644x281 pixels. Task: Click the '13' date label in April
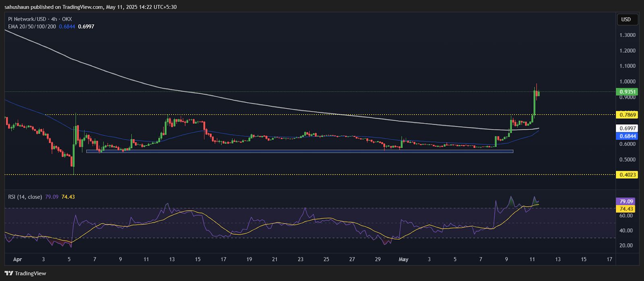(x=172, y=260)
